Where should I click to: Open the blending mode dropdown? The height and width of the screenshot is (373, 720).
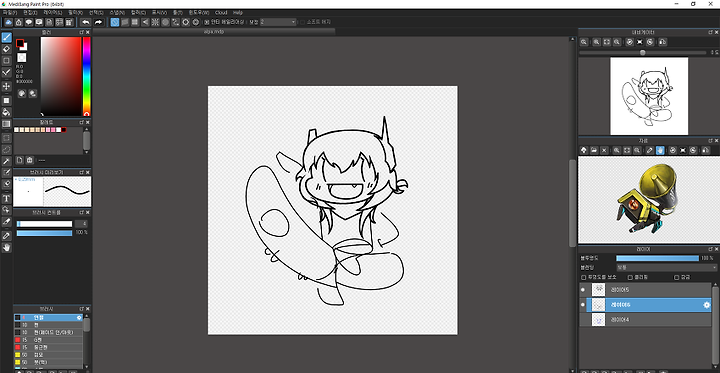666,267
